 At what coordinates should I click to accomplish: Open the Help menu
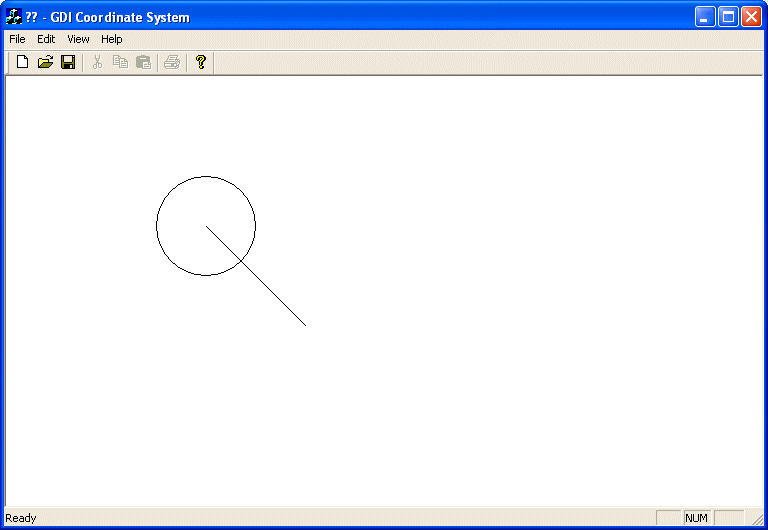112,39
